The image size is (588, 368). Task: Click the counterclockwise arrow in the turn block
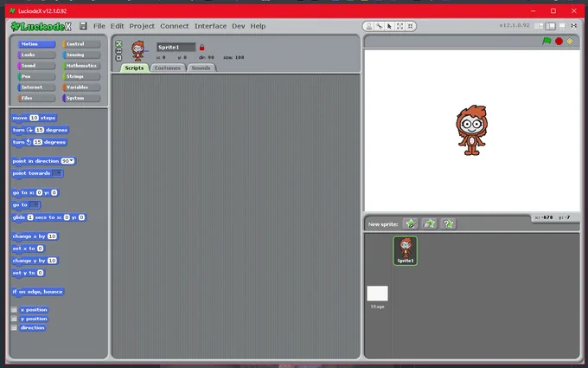(29, 142)
